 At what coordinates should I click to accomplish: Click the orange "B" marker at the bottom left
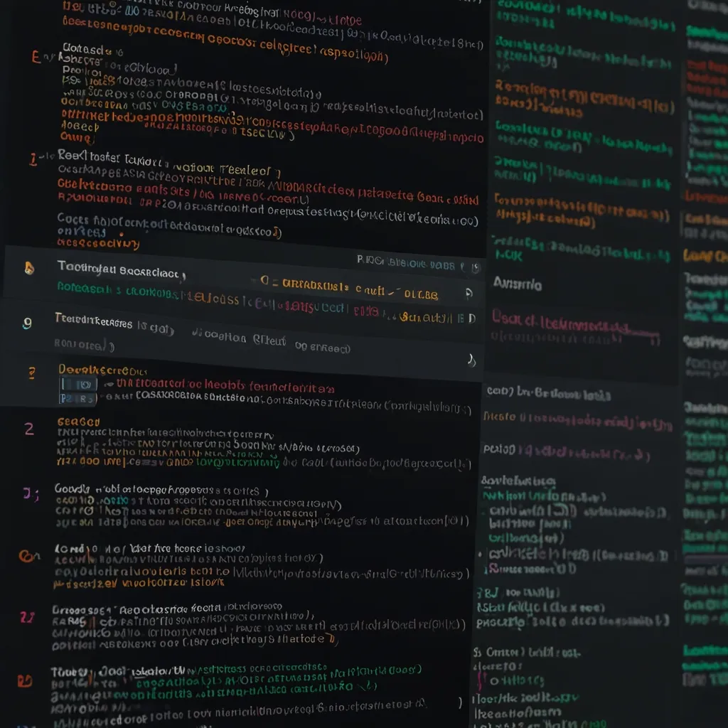pyautogui.click(x=25, y=680)
